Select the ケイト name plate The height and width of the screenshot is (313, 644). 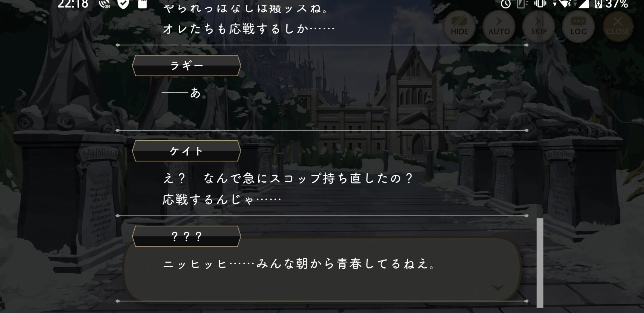[186, 151]
